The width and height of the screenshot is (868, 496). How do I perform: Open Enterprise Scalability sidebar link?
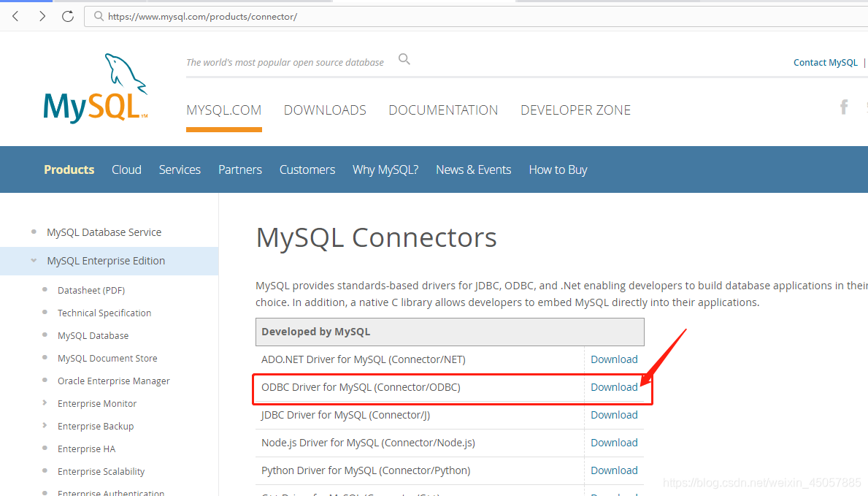click(x=101, y=472)
